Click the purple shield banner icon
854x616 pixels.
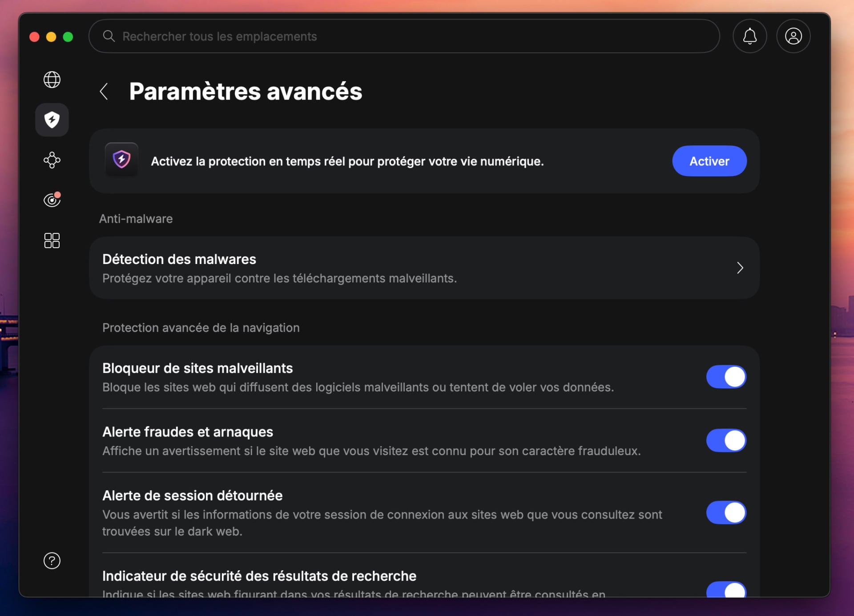tap(121, 159)
